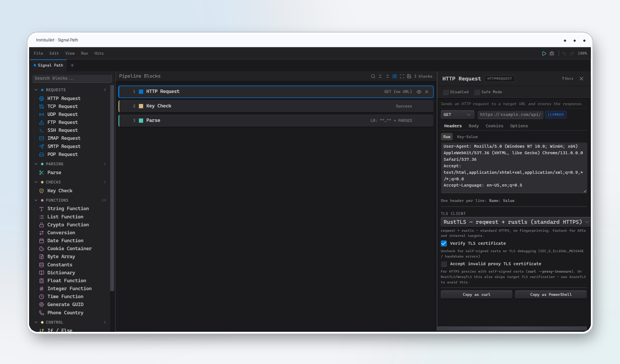Viewport: 620px width, 364px height.
Task: Uncheck Verify TLS certificate
Action: (444, 244)
